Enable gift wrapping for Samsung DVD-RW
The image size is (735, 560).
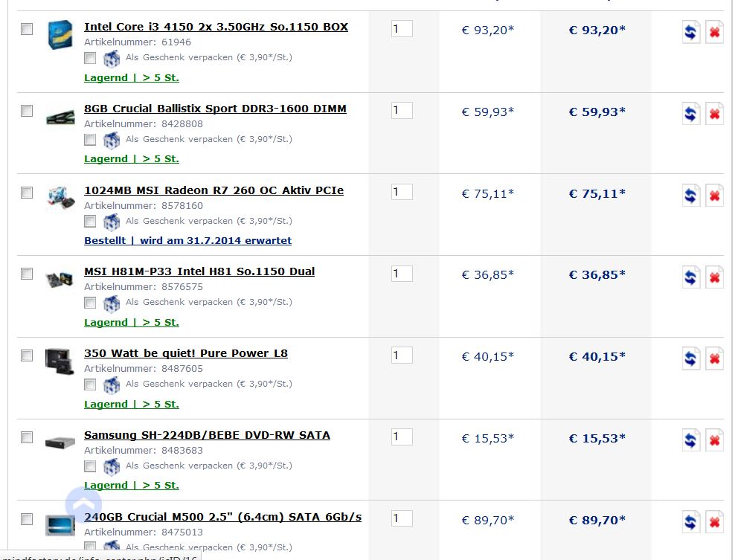90,466
